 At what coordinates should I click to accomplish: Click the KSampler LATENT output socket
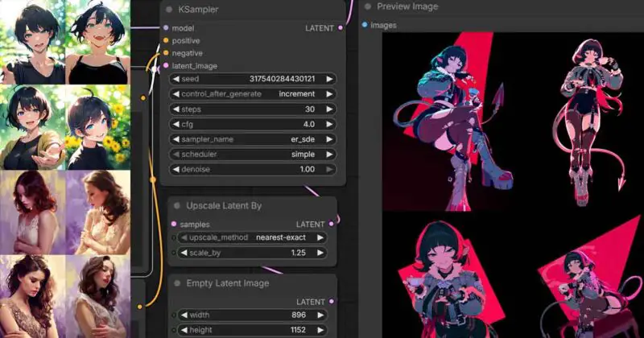[x=341, y=28]
